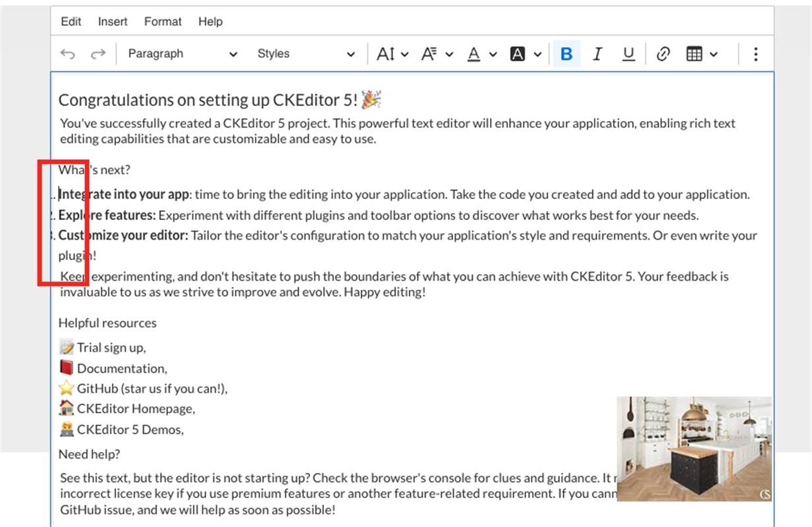The image size is (812, 527).
Task: Click the kitchen image thumbnail
Action: (x=694, y=449)
